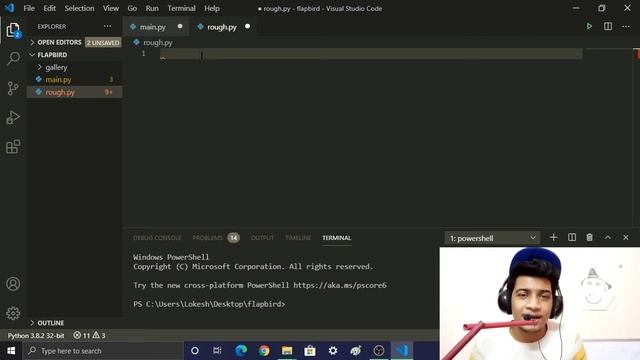Collapse the FLAPBIRD folder section

pos(52,55)
